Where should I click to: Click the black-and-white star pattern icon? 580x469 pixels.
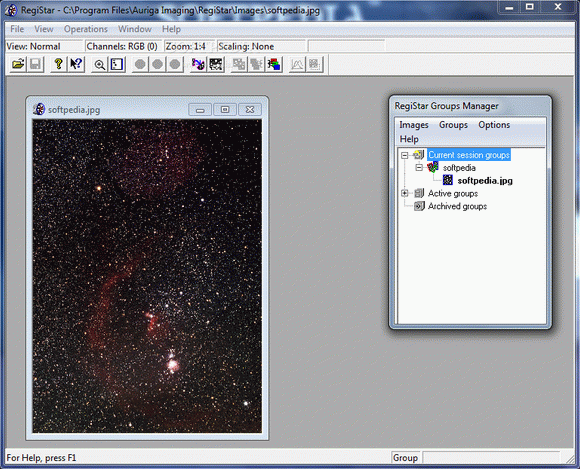(216, 64)
